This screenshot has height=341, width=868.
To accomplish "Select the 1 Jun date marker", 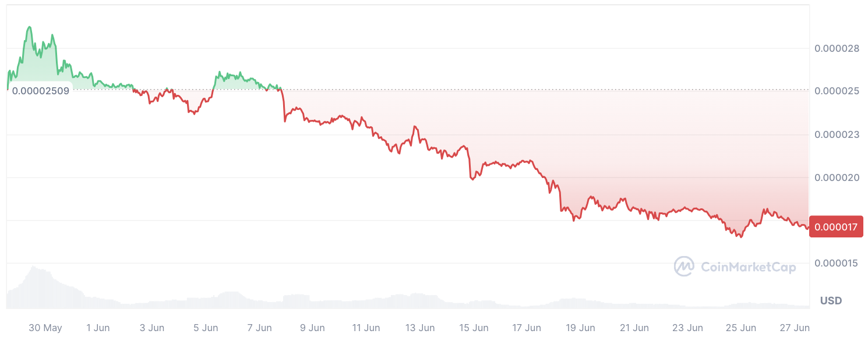I will point(98,328).
